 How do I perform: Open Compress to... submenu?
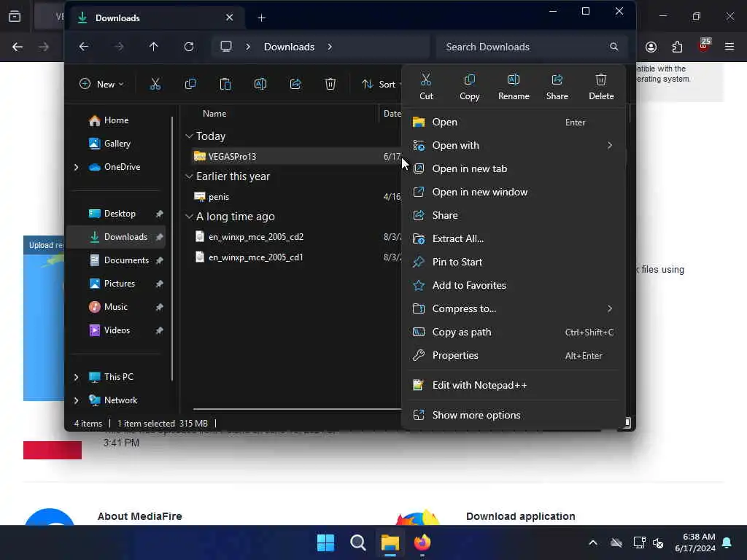[514, 308]
